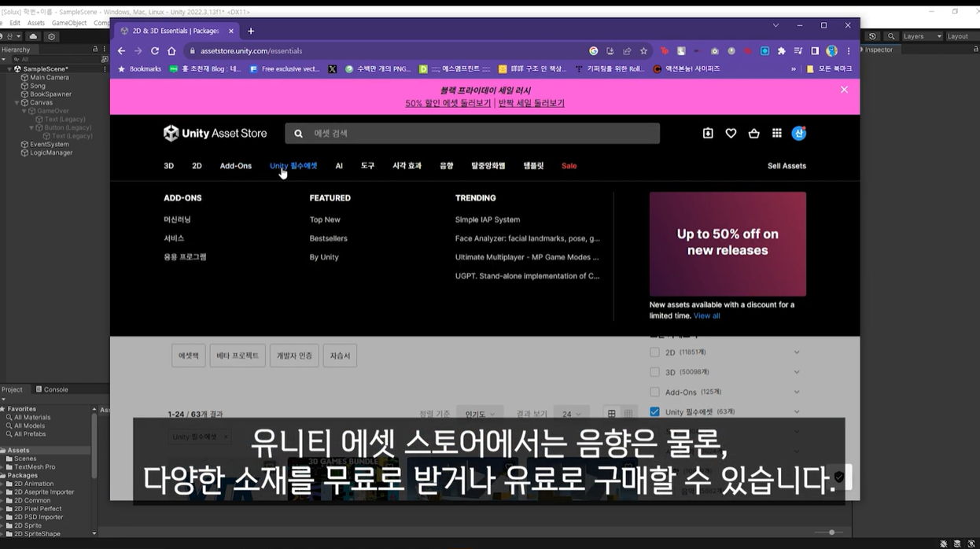This screenshot has width=980, height=549.
Task: Expand the Unity 필수에셋 category chevron
Action: coord(796,411)
